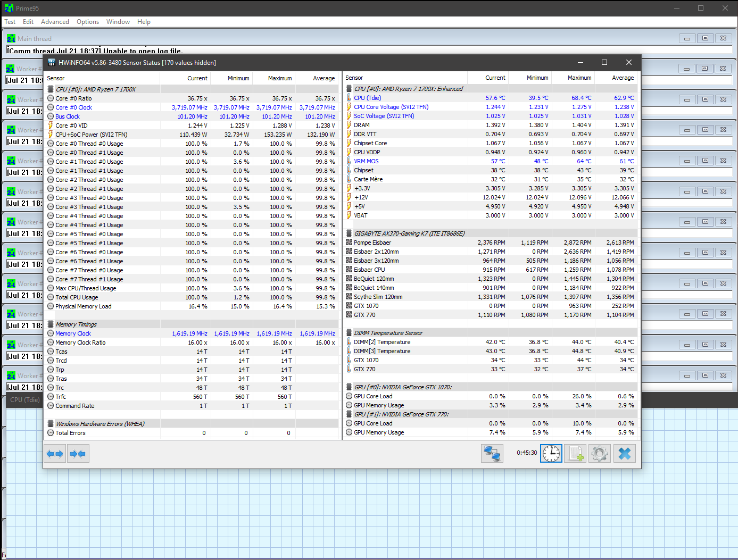Open the Advanced menu in Prime95
This screenshot has width=738, height=560.
(55, 22)
